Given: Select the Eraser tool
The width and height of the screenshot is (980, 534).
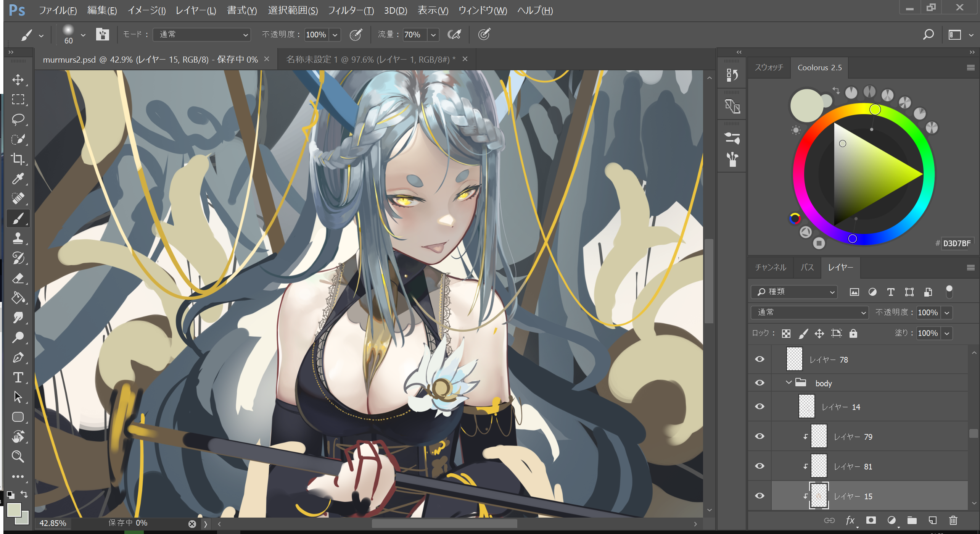Looking at the screenshot, I should (18, 278).
